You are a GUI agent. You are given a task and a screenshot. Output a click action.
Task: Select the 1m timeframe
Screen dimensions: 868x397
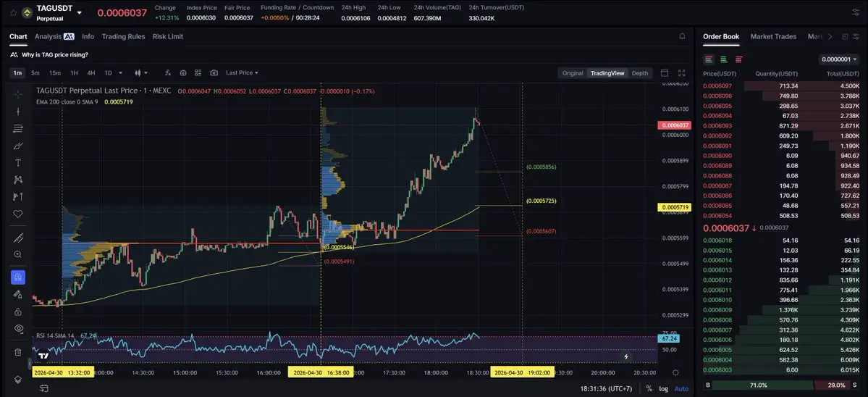[x=17, y=73]
